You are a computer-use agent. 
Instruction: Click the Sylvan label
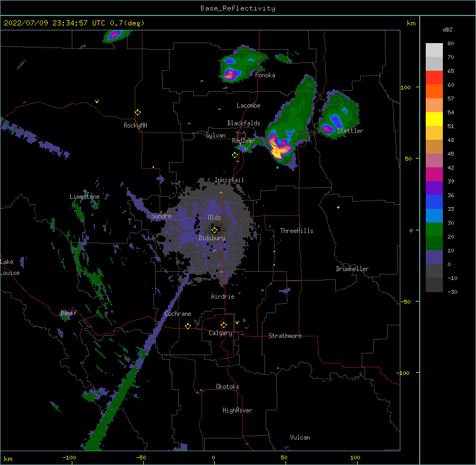pyautogui.click(x=215, y=135)
